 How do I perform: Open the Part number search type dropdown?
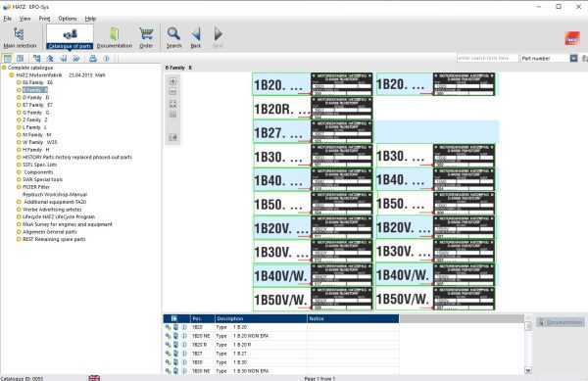(x=573, y=58)
